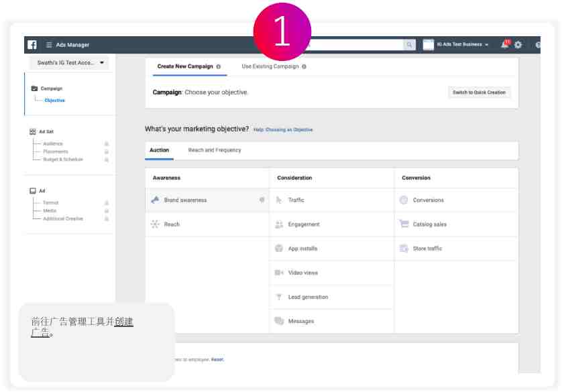The height and width of the screenshot is (392, 564).
Task: Select Ad section in the sidebar
Action: (x=38, y=191)
